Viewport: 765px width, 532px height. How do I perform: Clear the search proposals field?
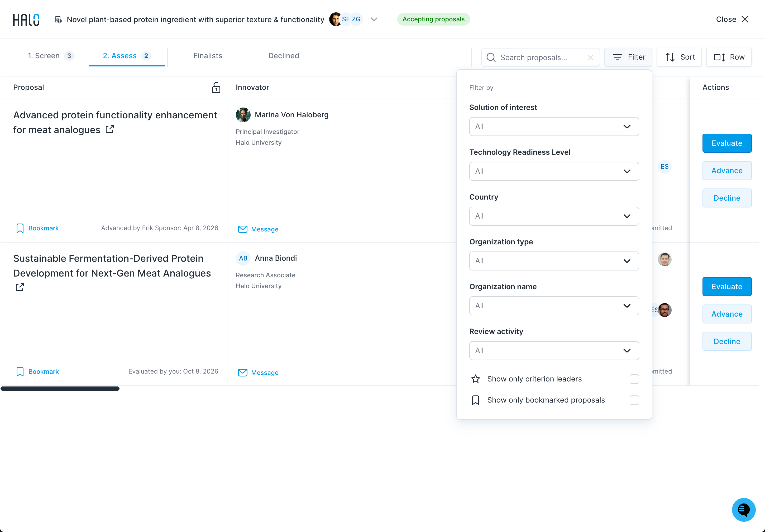pyautogui.click(x=590, y=57)
